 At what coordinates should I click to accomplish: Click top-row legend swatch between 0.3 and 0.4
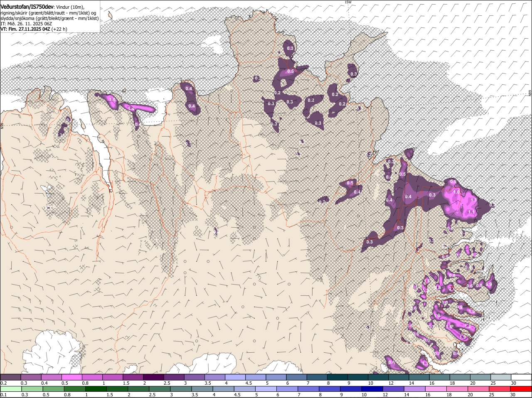[31, 377]
